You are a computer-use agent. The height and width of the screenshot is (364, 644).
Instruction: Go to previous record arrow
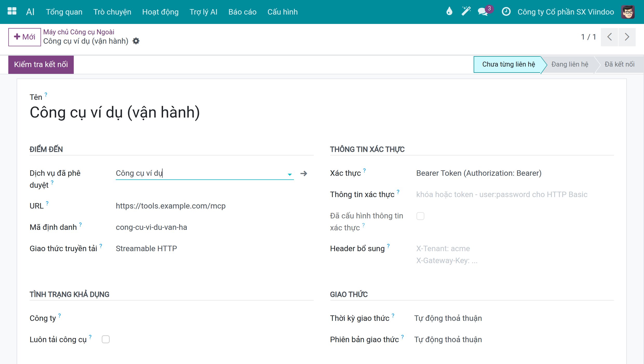[x=609, y=37]
